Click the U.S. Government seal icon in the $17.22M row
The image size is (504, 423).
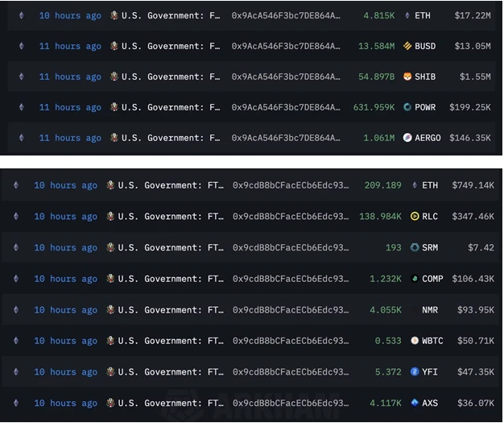114,15
